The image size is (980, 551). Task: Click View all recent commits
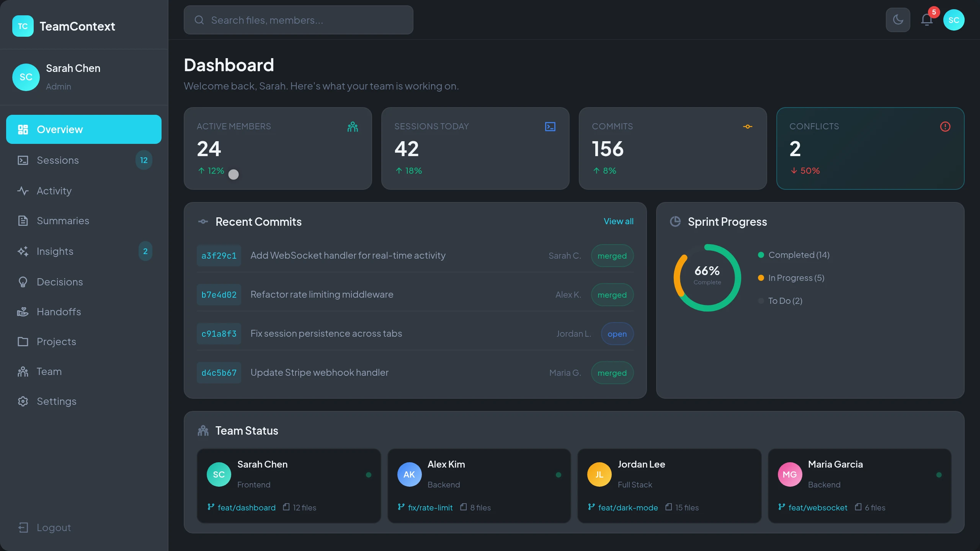point(618,221)
